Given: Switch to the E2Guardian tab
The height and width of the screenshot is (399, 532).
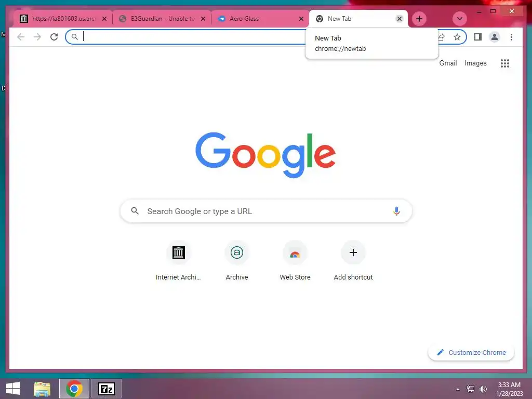Looking at the screenshot, I should pos(162,19).
